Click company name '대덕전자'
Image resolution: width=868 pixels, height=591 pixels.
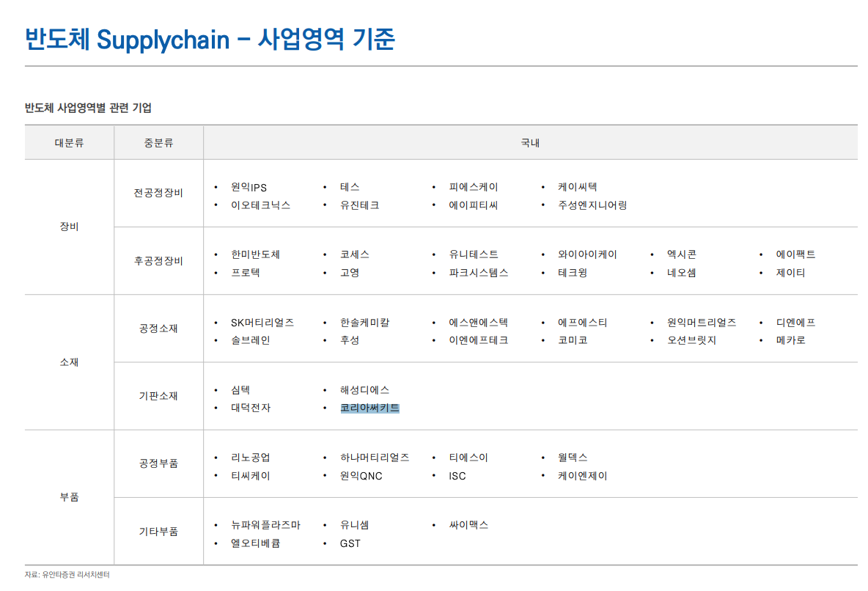coord(250,408)
